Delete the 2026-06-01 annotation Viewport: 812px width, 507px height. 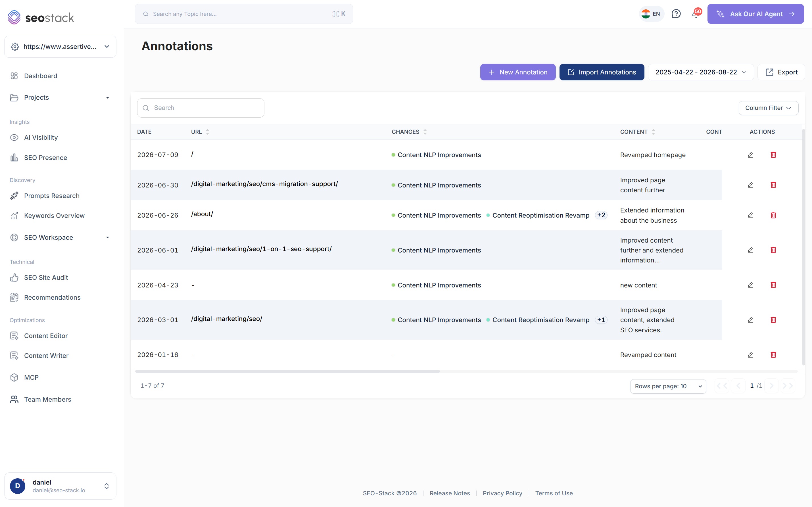pyautogui.click(x=773, y=250)
